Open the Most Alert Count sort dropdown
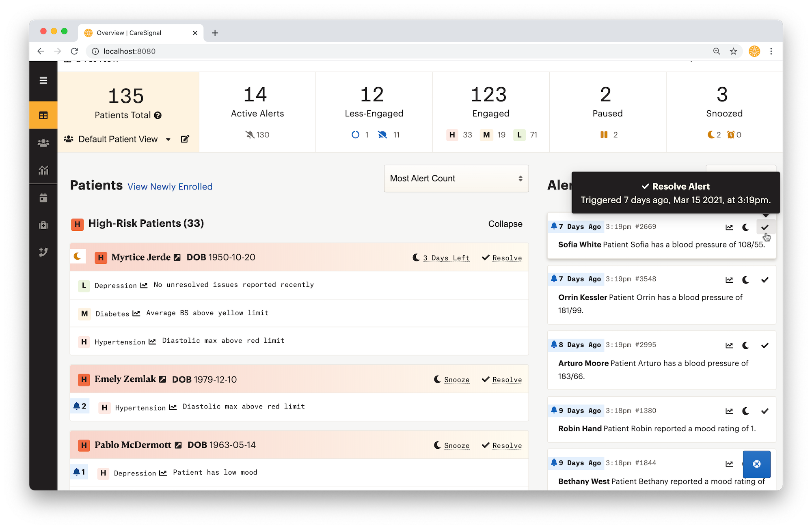This screenshot has width=812, height=529. point(456,178)
